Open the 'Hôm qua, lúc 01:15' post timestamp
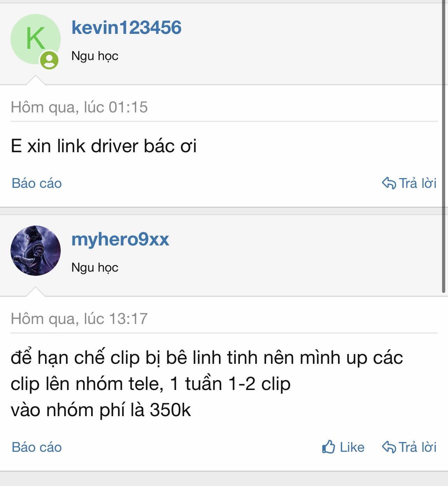The width and height of the screenshot is (448, 486). 79,107
